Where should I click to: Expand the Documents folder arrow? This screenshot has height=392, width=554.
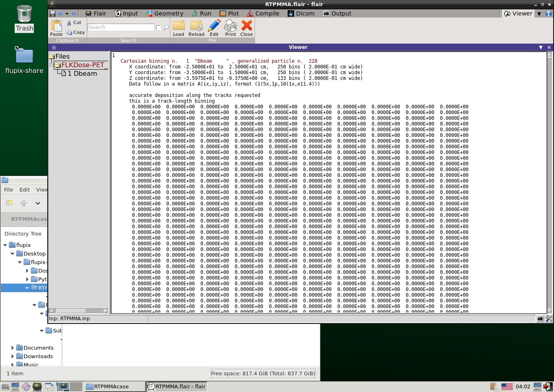pos(12,348)
